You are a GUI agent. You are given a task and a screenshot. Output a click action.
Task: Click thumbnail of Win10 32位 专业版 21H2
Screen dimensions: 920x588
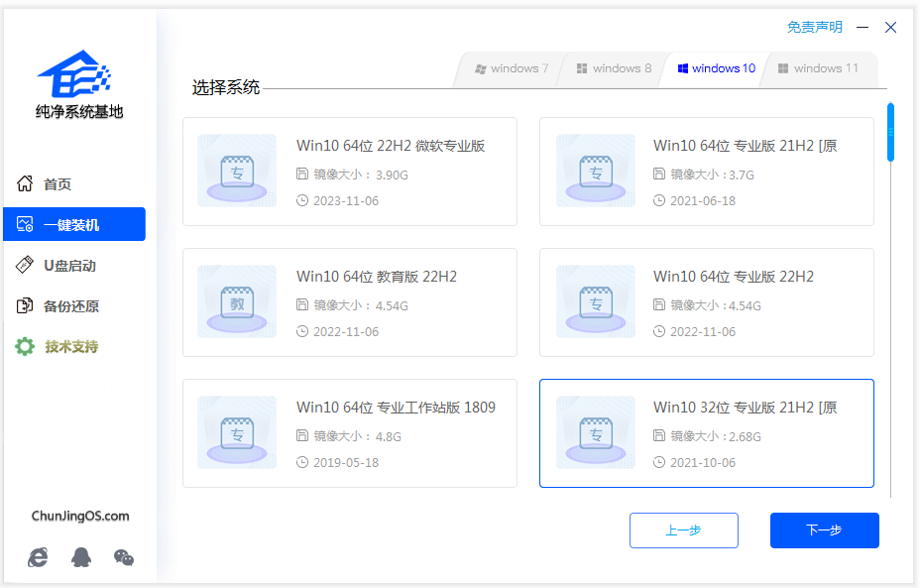point(596,432)
